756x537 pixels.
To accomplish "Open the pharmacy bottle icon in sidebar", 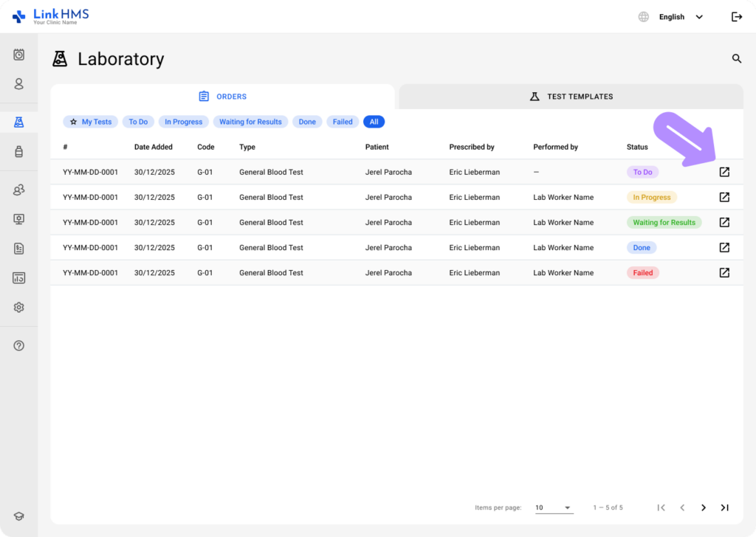I will click(x=19, y=152).
